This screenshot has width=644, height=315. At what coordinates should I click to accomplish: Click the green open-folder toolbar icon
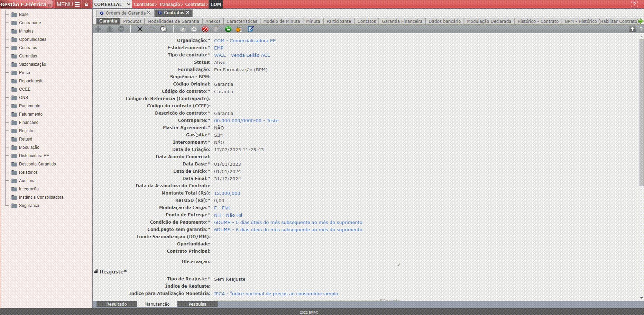[228, 29]
